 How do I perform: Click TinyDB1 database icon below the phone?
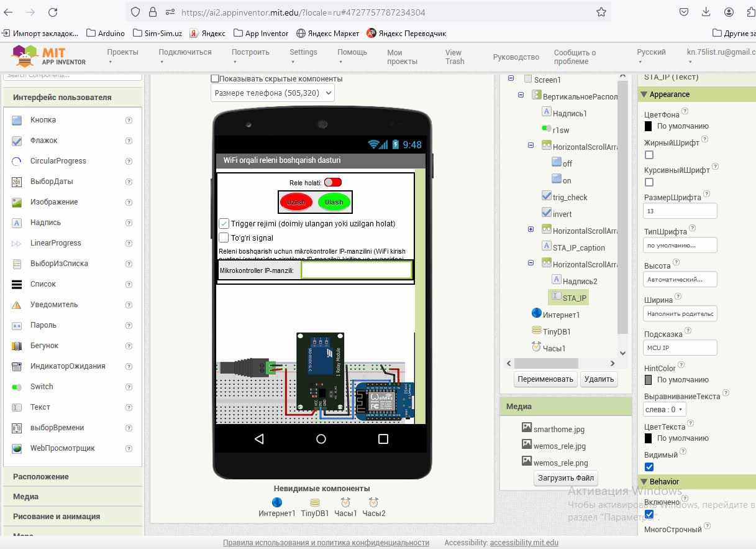pyautogui.click(x=315, y=502)
